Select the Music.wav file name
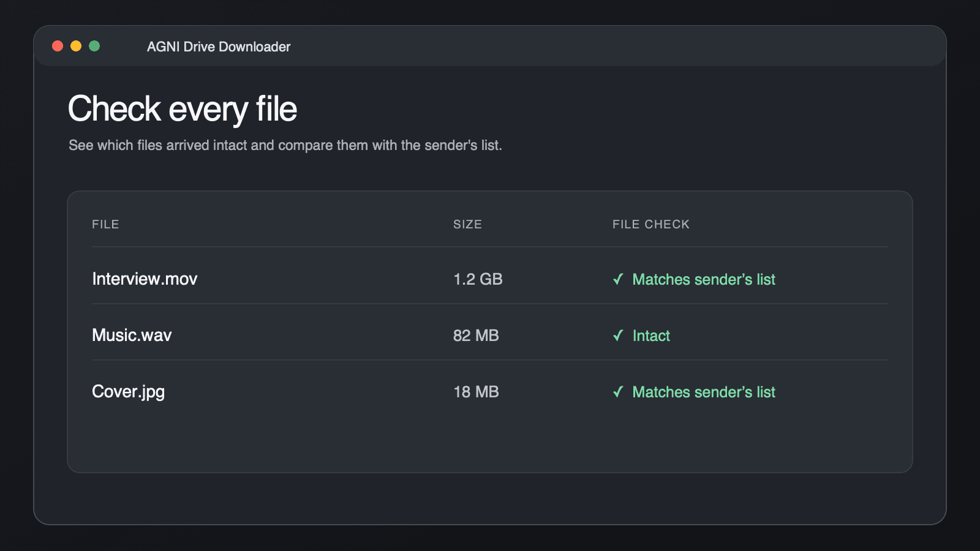980x551 pixels. (132, 335)
